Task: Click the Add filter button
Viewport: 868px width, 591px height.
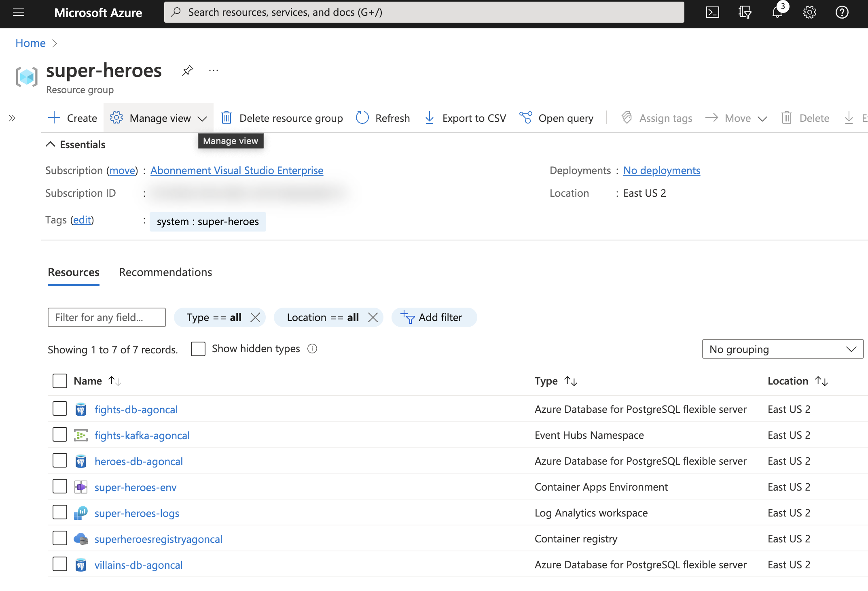Action: tap(432, 317)
